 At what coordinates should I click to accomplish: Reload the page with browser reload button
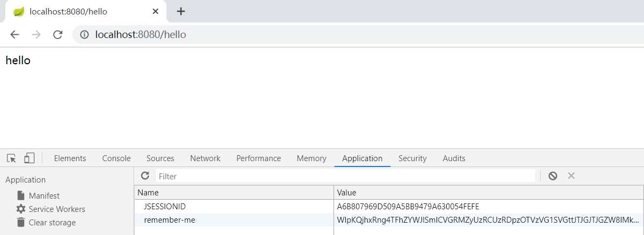(x=58, y=35)
